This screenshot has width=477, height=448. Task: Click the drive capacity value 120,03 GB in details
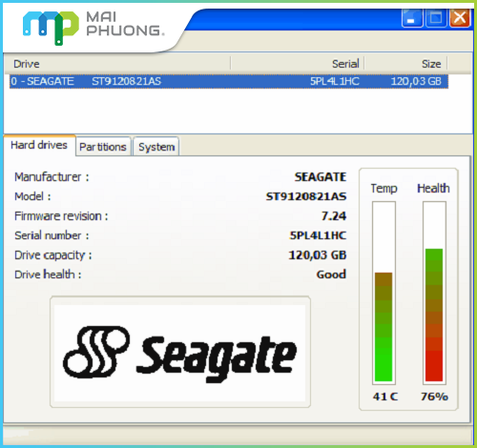(x=317, y=255)
